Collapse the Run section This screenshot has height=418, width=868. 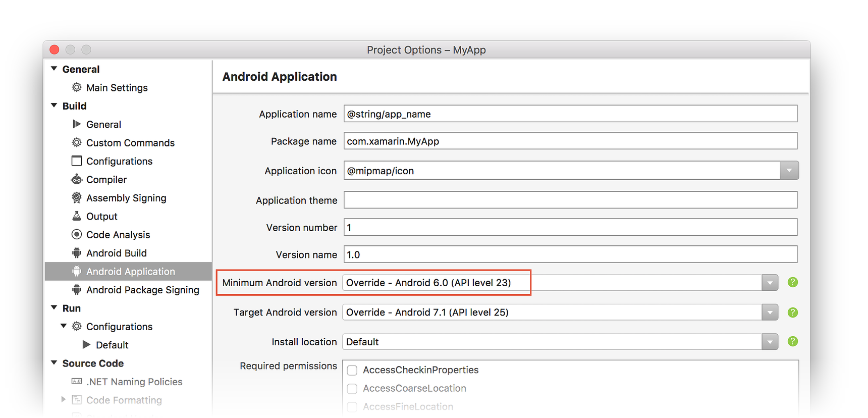54,307
